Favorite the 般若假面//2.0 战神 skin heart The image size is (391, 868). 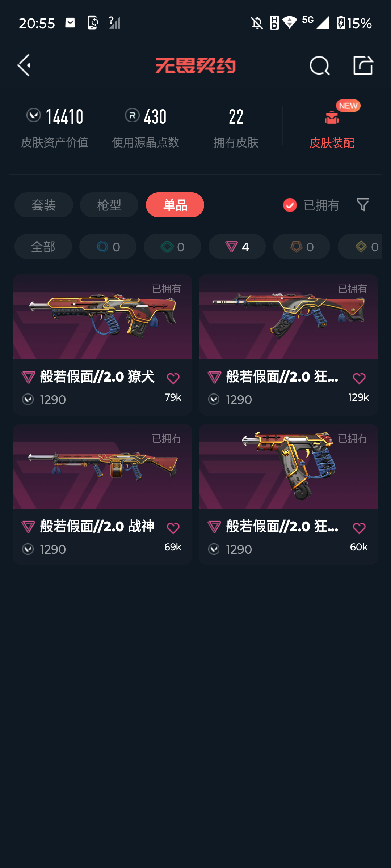click(x=173, y=528)
